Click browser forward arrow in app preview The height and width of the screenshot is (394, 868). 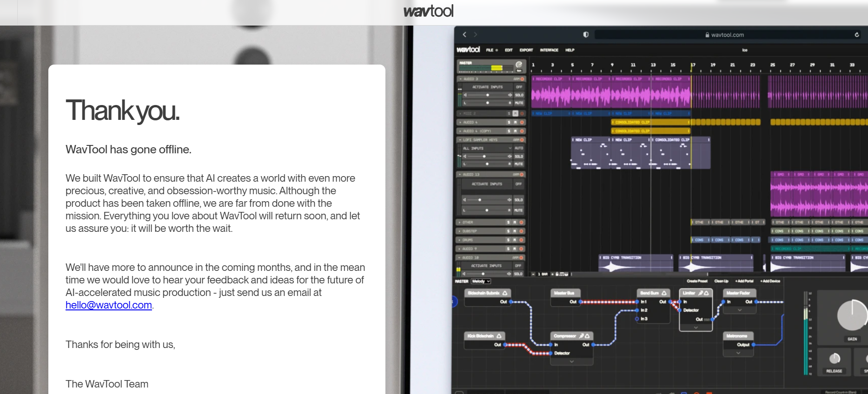tap(475, 34)
